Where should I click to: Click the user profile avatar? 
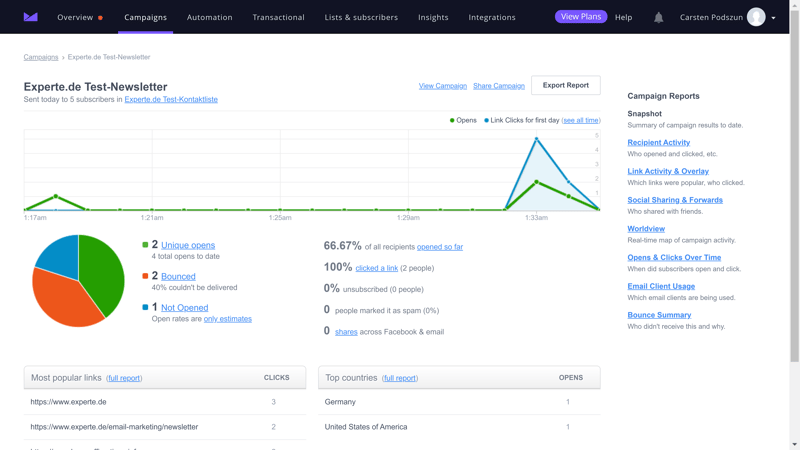(756, 17)
